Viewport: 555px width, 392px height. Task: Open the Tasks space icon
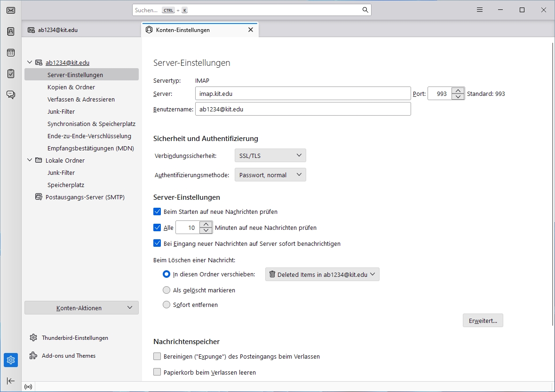tap(10, 74)
